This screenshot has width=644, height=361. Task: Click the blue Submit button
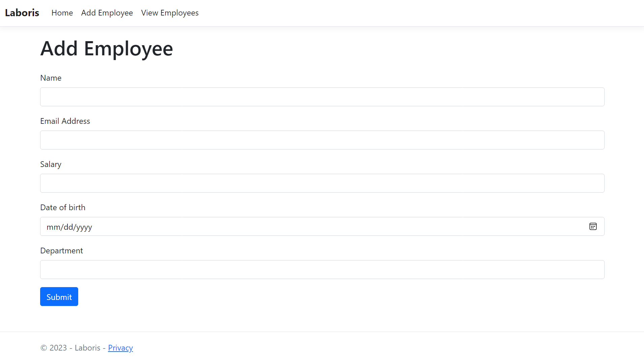click(59, 297)
